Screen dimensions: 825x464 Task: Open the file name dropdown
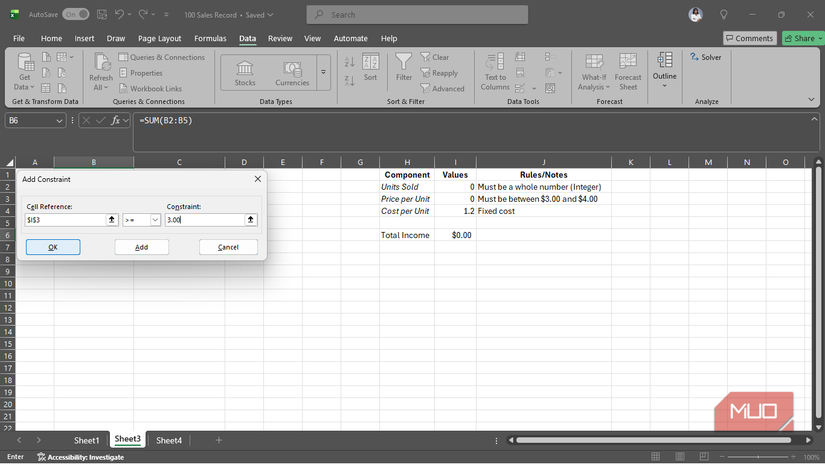pyautogui.click(x=270, y=15)
